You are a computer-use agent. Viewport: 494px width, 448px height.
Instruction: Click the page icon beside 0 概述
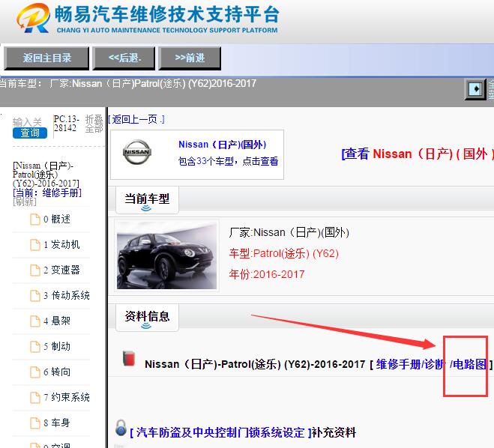[x=35, y=220]
